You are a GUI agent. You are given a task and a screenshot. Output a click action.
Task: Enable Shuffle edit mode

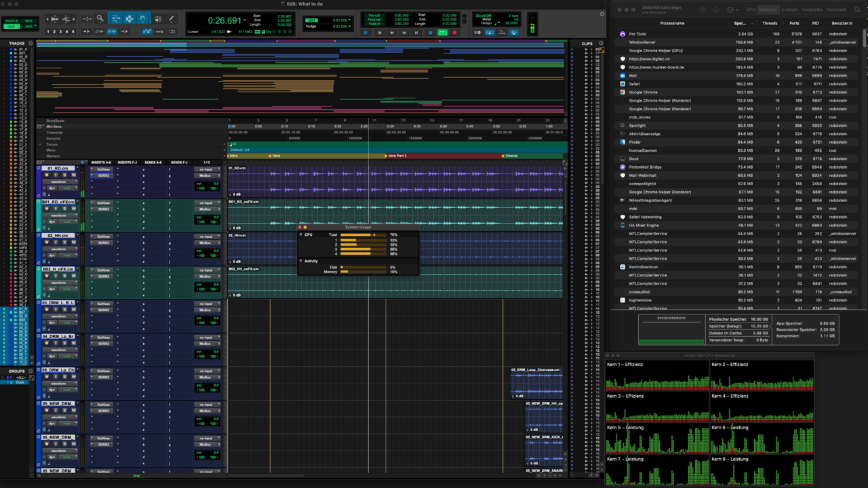pos(12,21)
